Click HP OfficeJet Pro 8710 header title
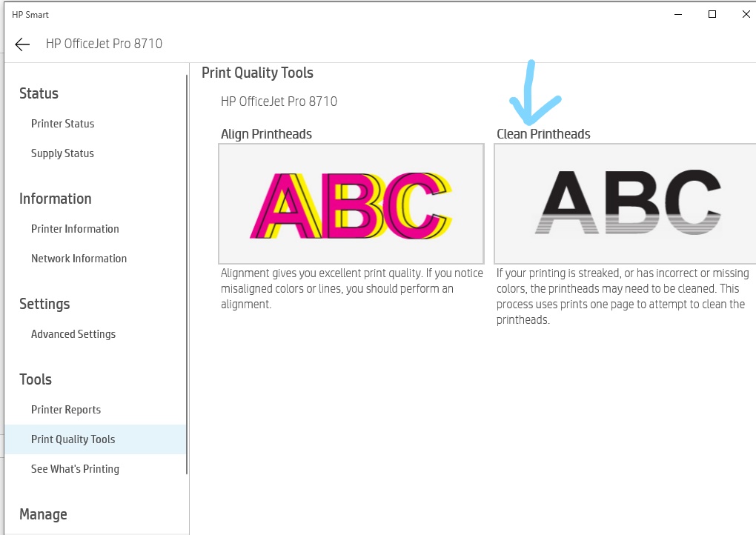Screen dimensions: 756x535 click(105, 44)
